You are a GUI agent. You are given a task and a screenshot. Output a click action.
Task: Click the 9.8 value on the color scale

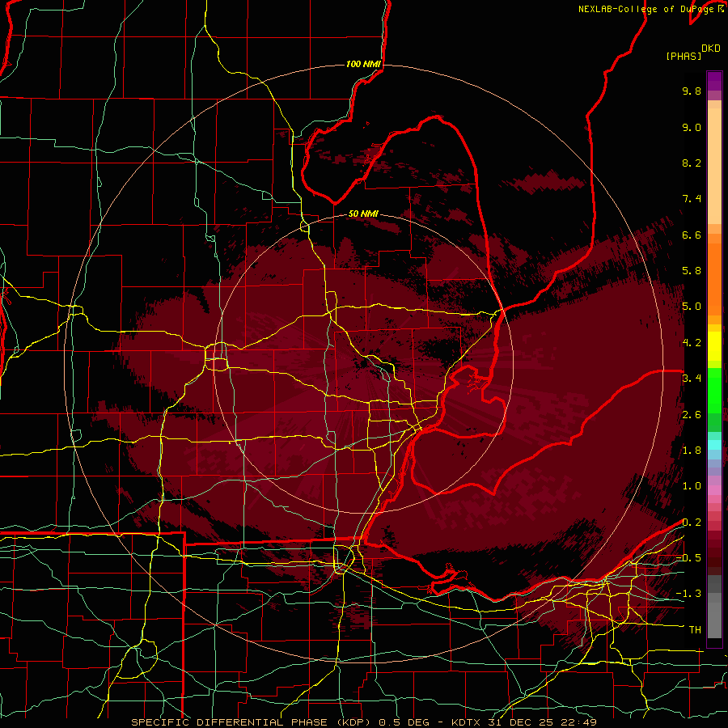tap(692, 91)
